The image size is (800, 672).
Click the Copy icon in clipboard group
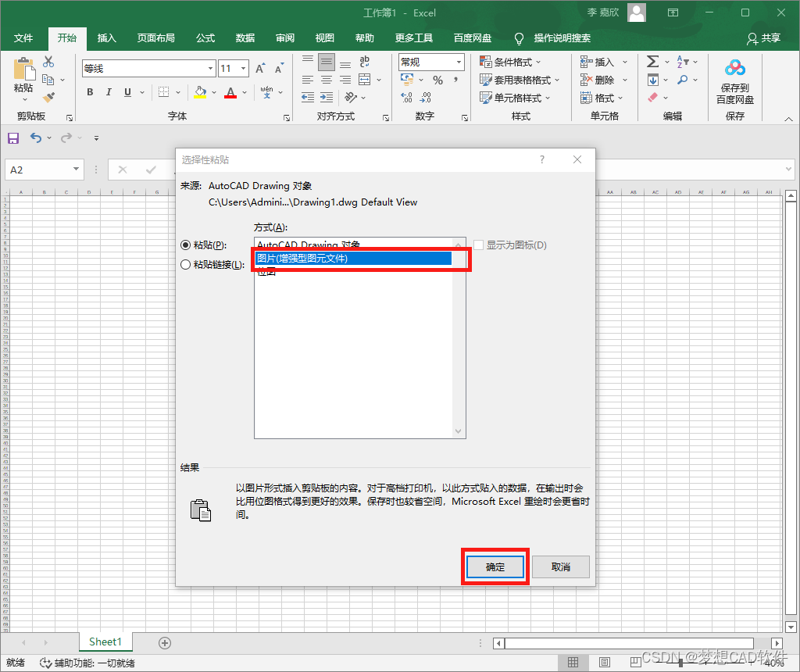[48, 80]
